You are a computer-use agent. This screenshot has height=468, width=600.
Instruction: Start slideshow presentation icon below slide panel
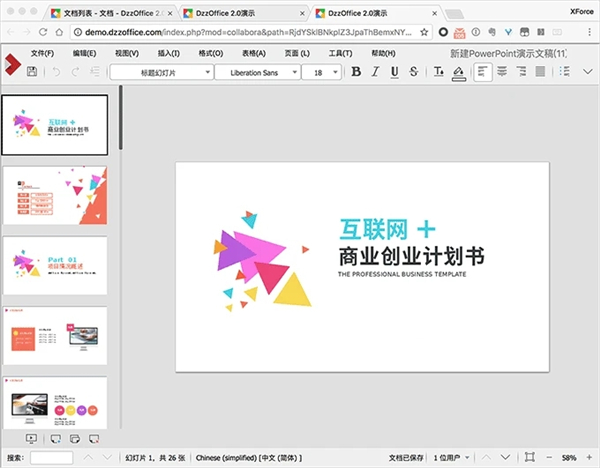tap(29, 439)
